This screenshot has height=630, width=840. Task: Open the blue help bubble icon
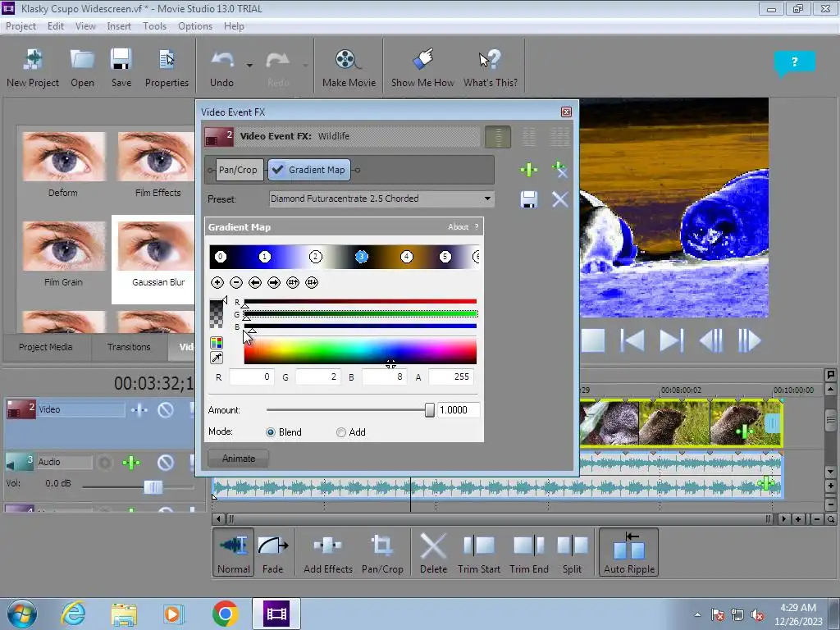click(x=794, y=62)
